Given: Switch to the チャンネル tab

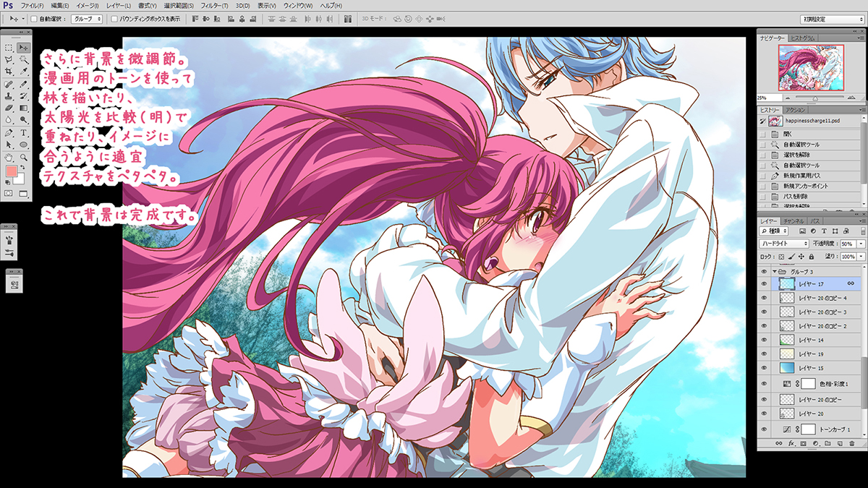Looking at the screenshot, I should (x=793, y=220).
